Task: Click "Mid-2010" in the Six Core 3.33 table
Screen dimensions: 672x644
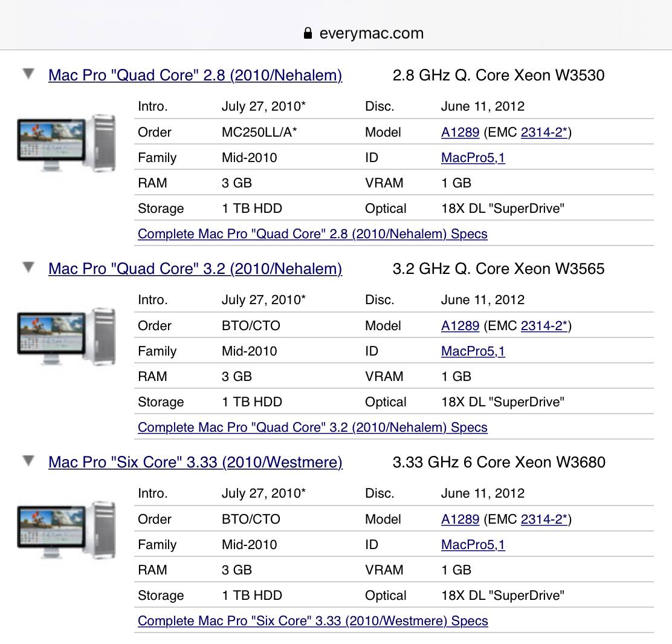Action: (250, 544)
